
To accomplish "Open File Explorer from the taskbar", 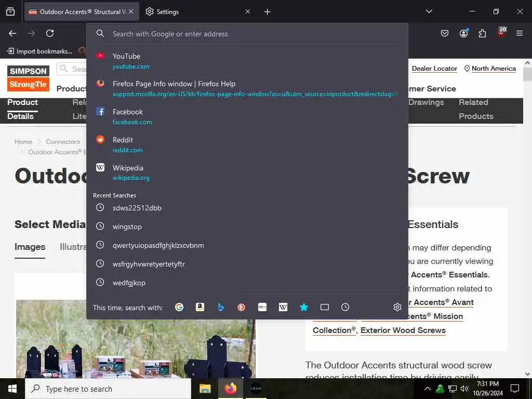I will pos(205,389).
